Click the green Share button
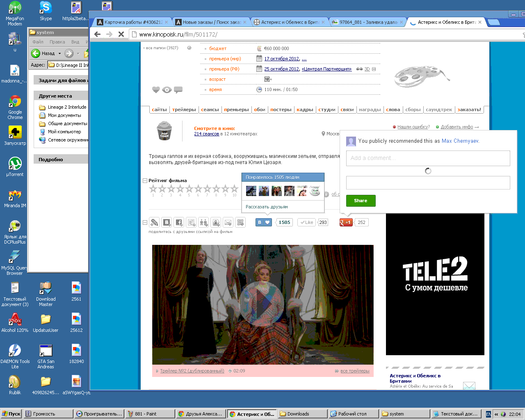Viewport: 525px width, 420px height. coord(361,201)
